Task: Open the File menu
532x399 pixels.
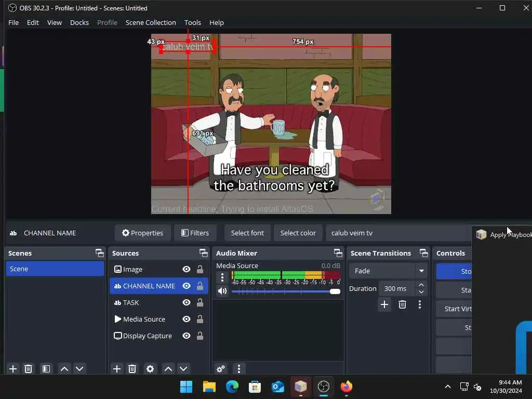Action: pyautogui.click(x=14, y=23)
